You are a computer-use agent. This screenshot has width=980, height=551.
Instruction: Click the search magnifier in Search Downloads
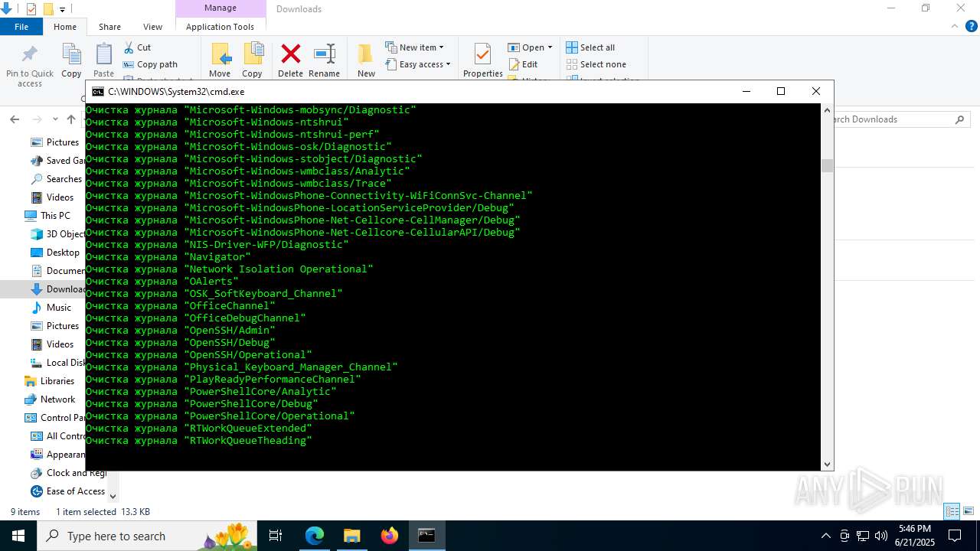(x=959, y=119)
